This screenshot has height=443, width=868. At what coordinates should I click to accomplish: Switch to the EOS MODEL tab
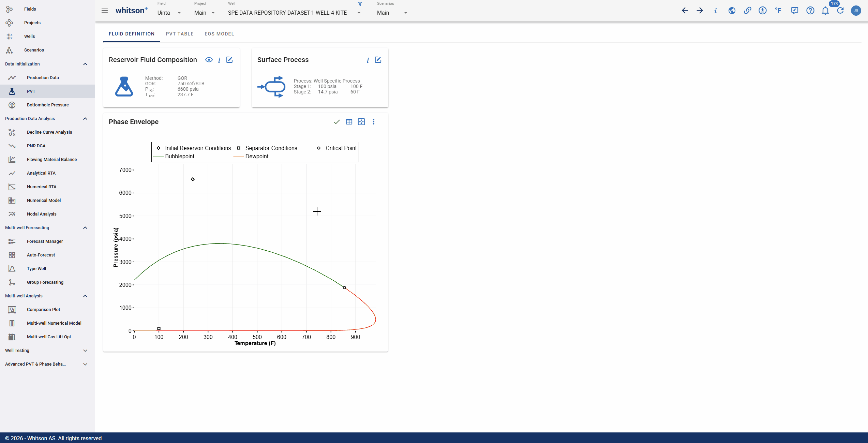[x=219, y=34]
